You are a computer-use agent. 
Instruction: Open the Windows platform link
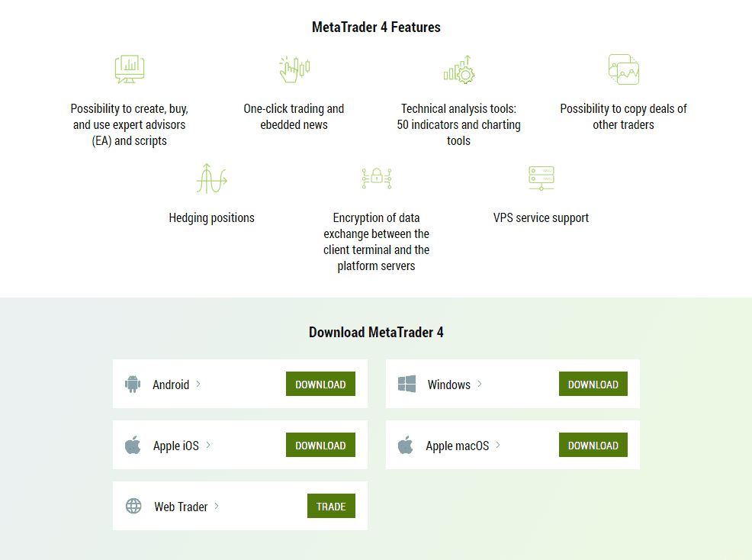point(449,385)
